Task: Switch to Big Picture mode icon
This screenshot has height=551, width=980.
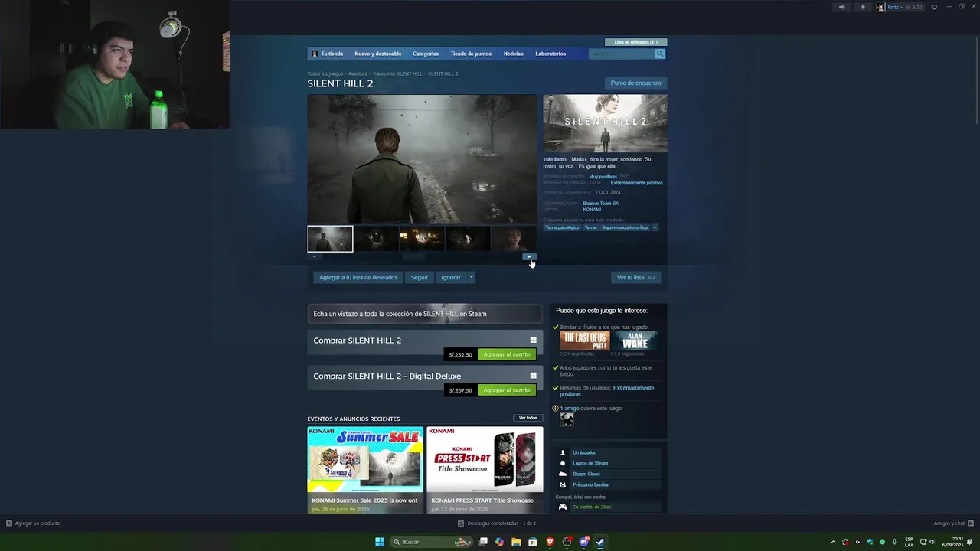Action: pos(934,7)
